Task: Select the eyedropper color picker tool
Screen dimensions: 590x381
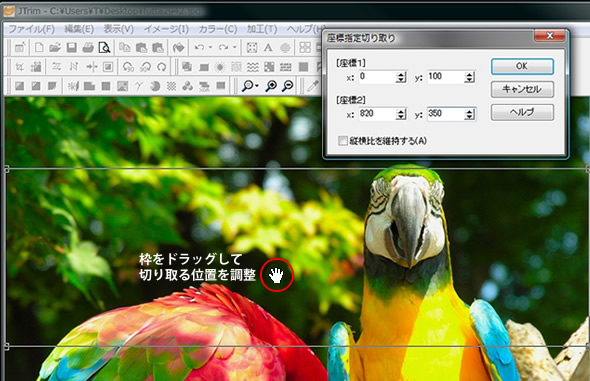Action: [313, 86]
